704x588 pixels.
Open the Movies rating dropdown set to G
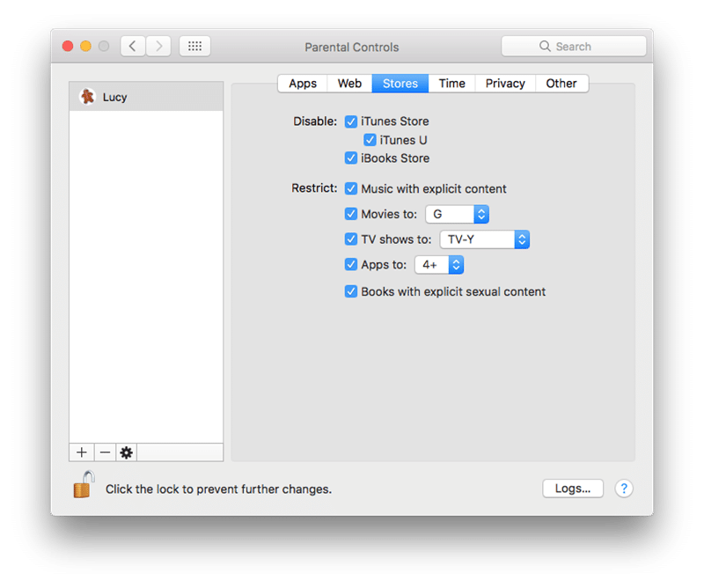point(457,214)
